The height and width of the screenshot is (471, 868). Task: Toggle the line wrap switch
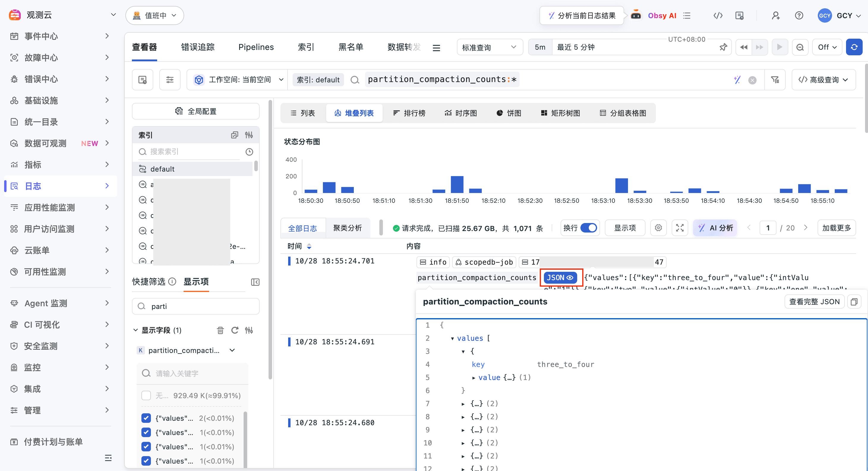[x=589, y=228]
